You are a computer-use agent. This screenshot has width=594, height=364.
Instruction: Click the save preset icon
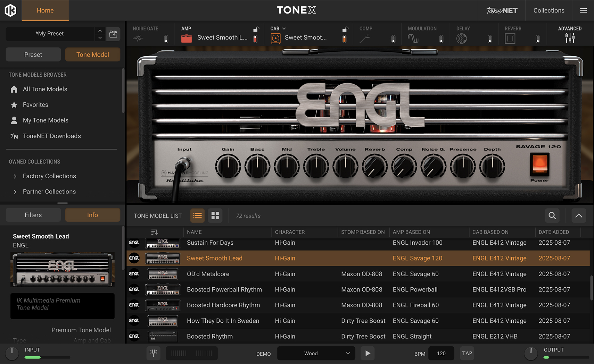click(x=113, y=34)
